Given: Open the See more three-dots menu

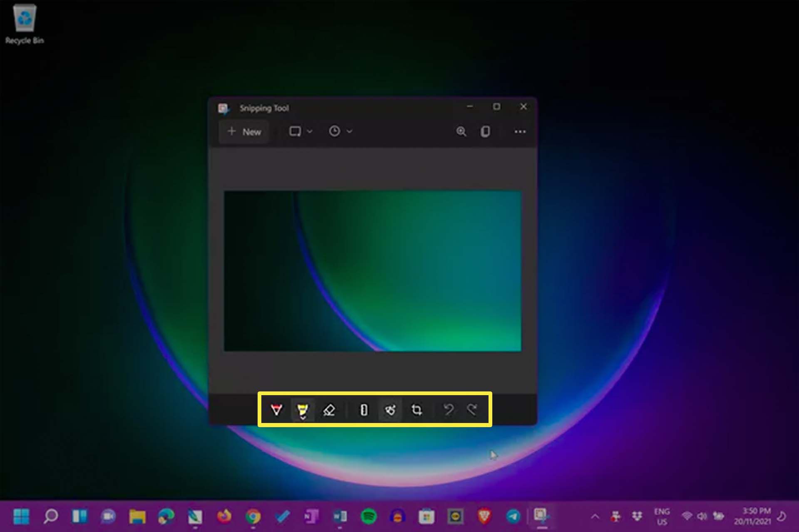Looking at the screenshot, I should pyautogui.click(x=520, y=131).
